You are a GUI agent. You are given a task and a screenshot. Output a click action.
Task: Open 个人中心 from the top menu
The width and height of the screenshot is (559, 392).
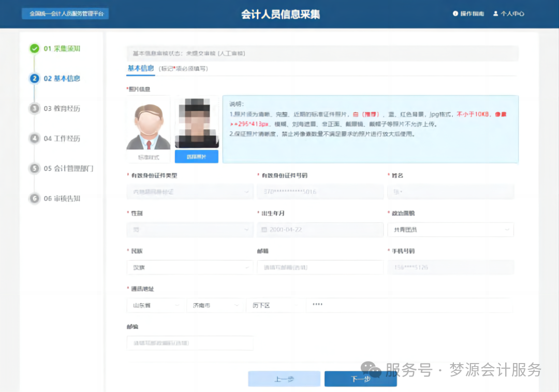coord(511,14)
